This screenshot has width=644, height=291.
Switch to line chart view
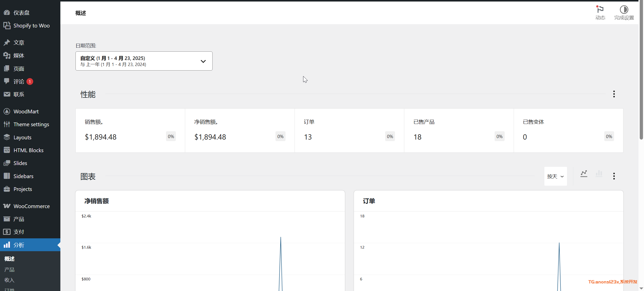[584, 174]
